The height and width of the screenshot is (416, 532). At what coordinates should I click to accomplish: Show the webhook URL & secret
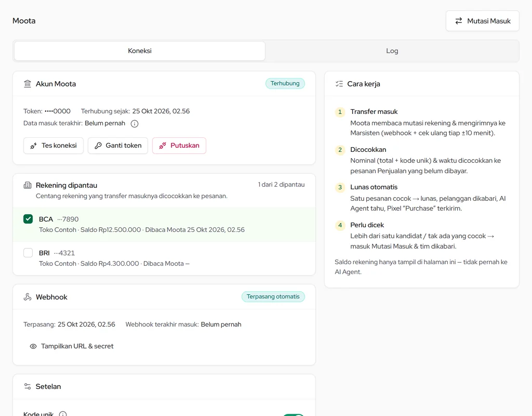pos(72,346)
